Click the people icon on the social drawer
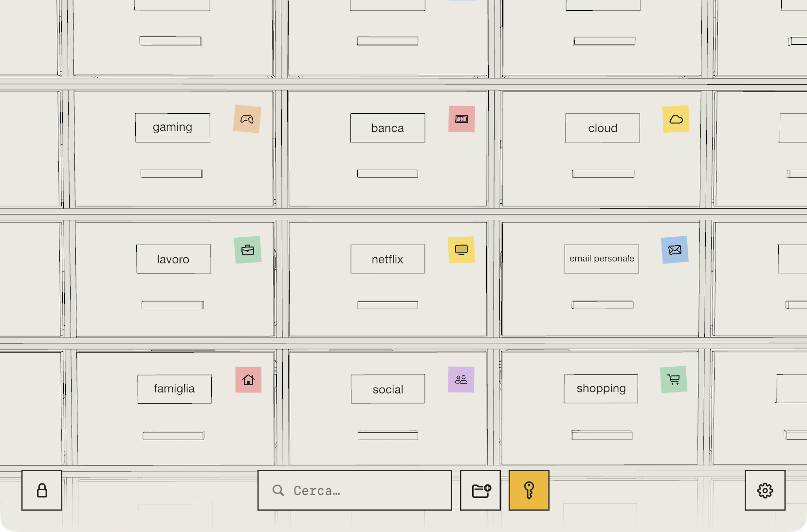This screenshot has width=807, height=532. coord(461,380)
